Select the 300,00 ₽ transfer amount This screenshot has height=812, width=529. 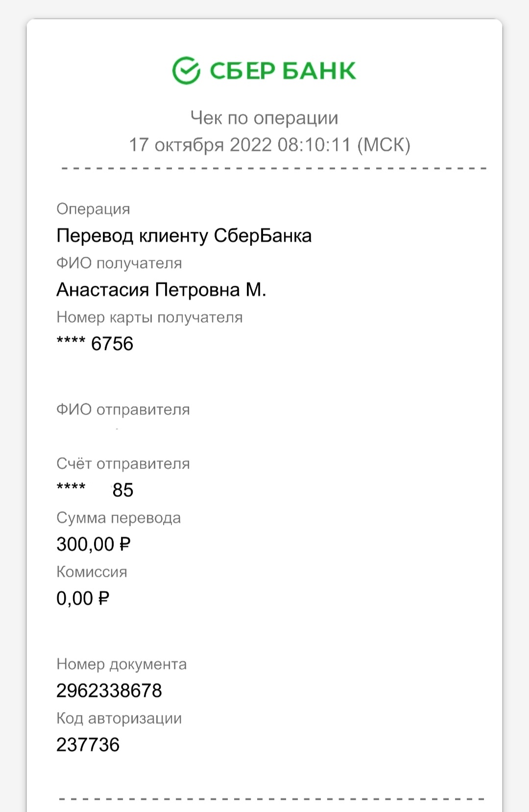94,544
